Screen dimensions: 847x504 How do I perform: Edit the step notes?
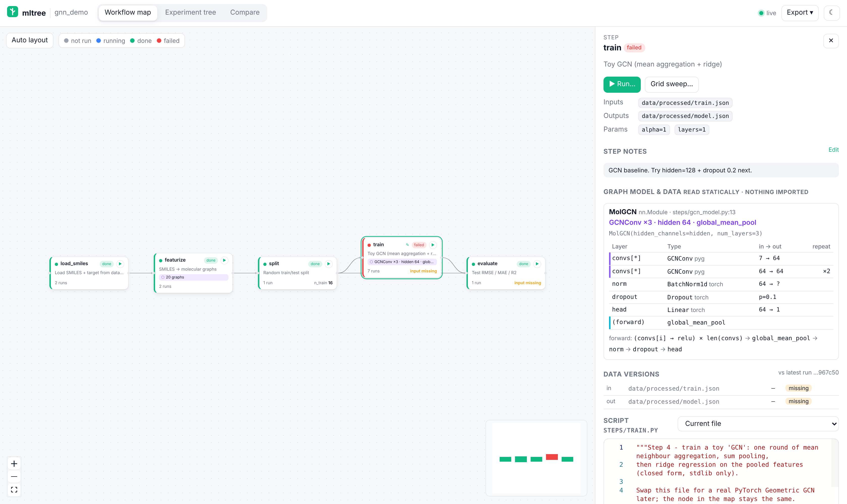tap(833, 150)
